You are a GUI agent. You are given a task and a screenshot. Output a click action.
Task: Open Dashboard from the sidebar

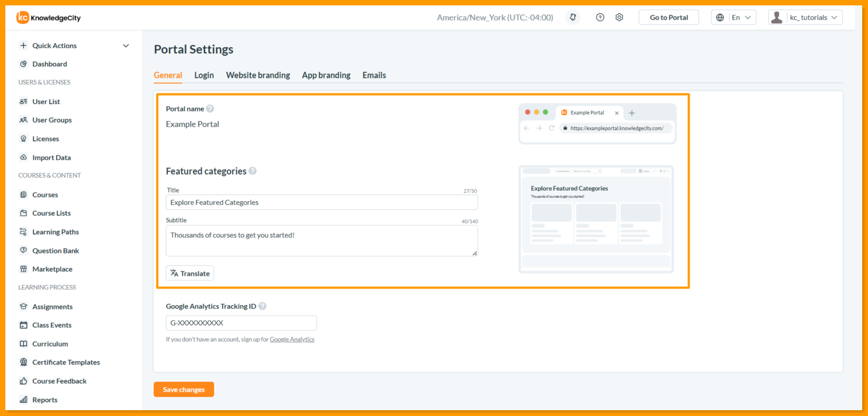[x=49, y=64]
